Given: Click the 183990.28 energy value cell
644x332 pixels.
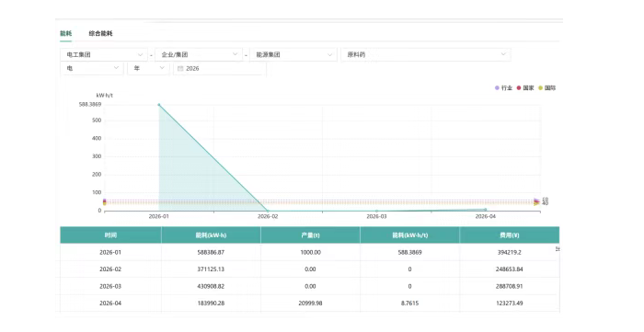Looking at the screenshot, I should coord(211,303).
